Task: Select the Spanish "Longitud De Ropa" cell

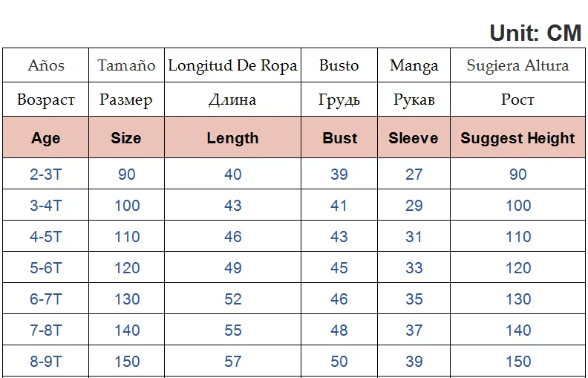Action: [x=232, y=65]
